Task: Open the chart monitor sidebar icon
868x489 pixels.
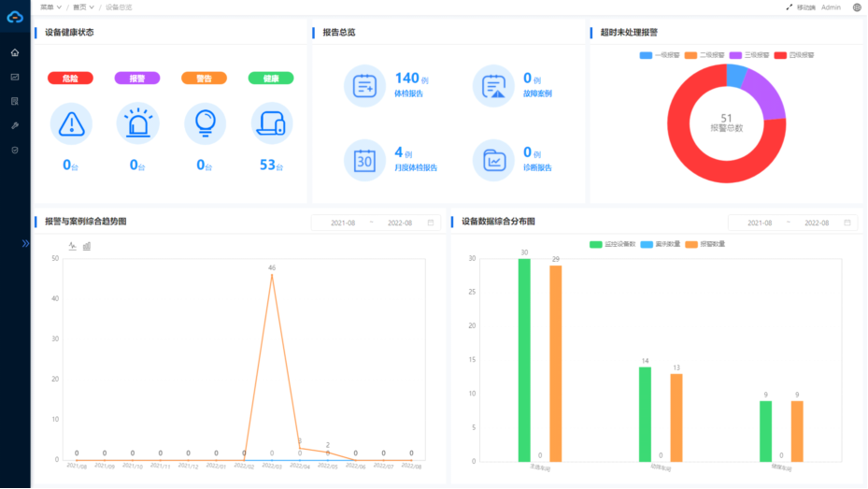Action: pyautogui.click(x=15, y=77)
